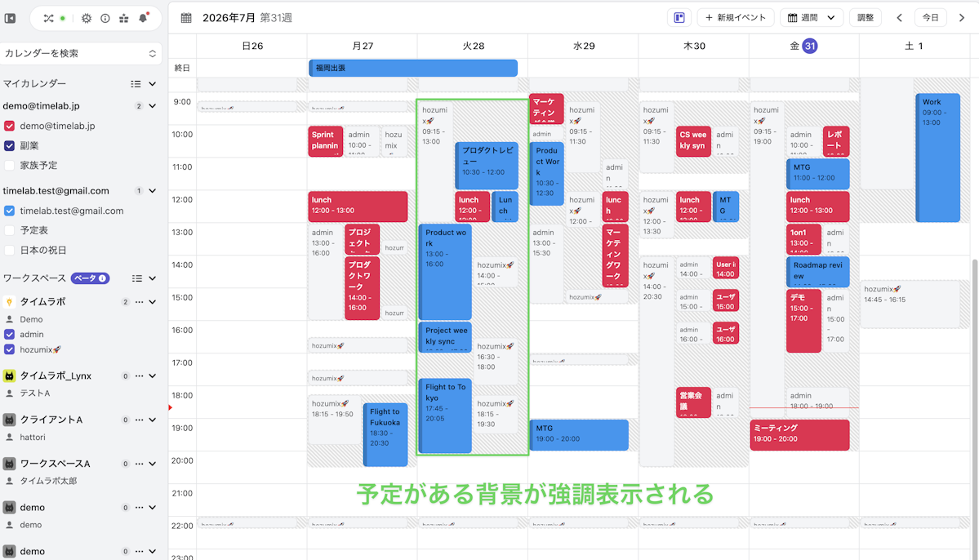Click the タイムラボ_Lynx yellow cat icon
Viewport: 979px width, 560px height.
pyautogui.click(x=9, y=376)
